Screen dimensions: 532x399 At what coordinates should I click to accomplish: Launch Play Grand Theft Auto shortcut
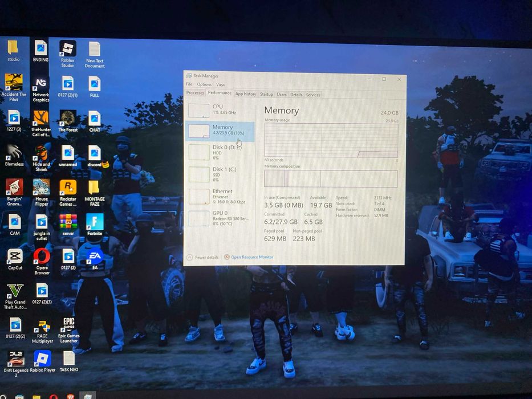(x=15, y=296)
